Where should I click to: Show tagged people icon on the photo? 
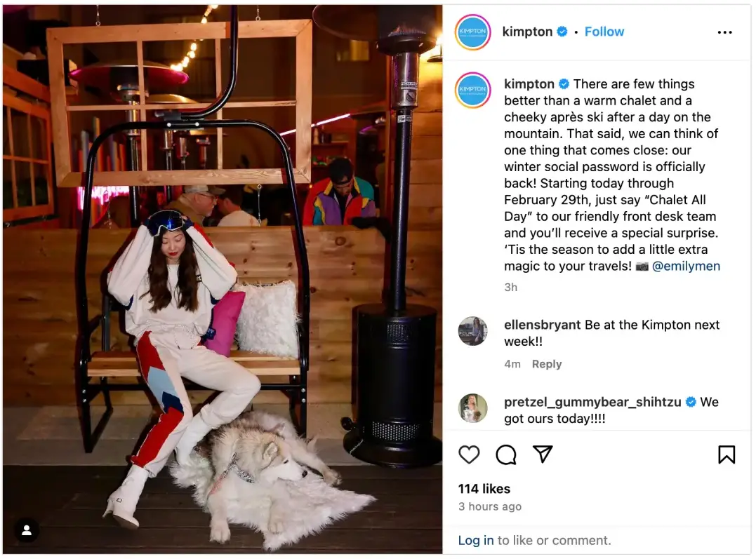(x=27, y=530)
